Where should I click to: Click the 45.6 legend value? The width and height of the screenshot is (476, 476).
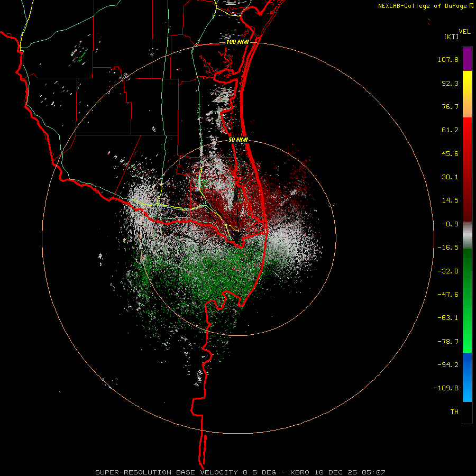tap(450, 153)
